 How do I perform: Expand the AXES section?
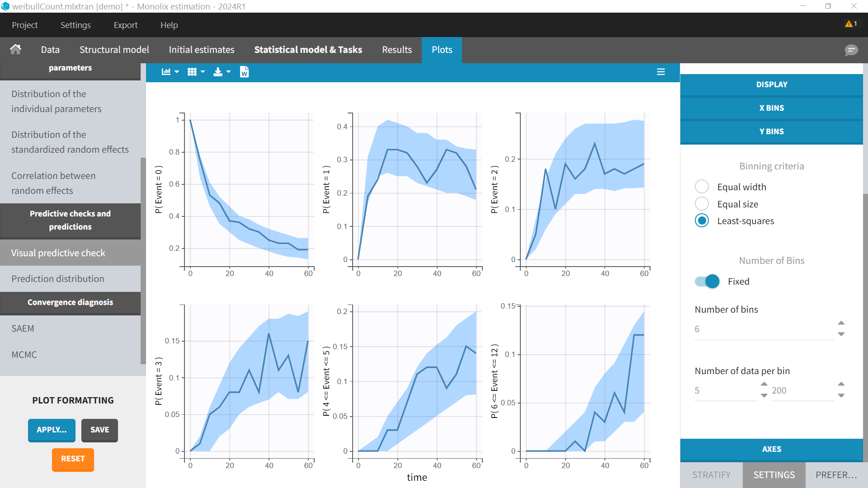click(771, 449)
